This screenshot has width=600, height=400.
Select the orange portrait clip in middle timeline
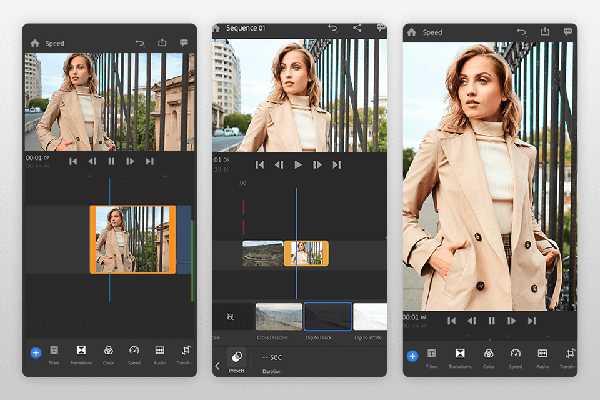click(306, 253)
